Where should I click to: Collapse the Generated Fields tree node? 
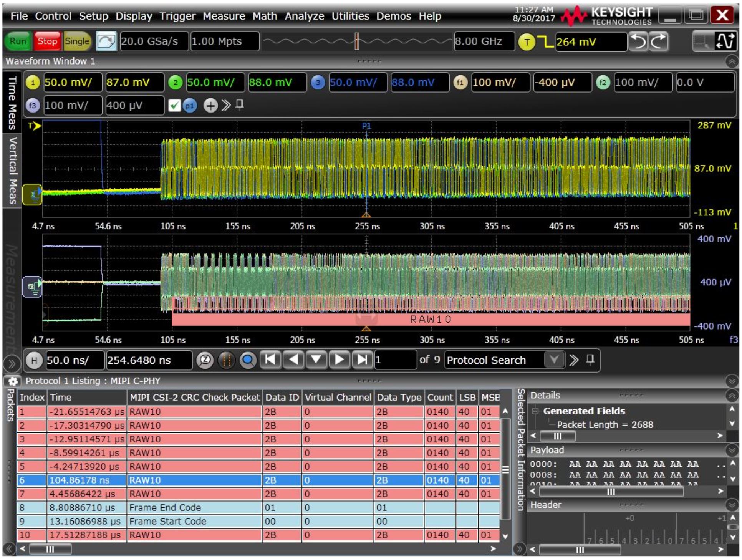click(535, 411)
